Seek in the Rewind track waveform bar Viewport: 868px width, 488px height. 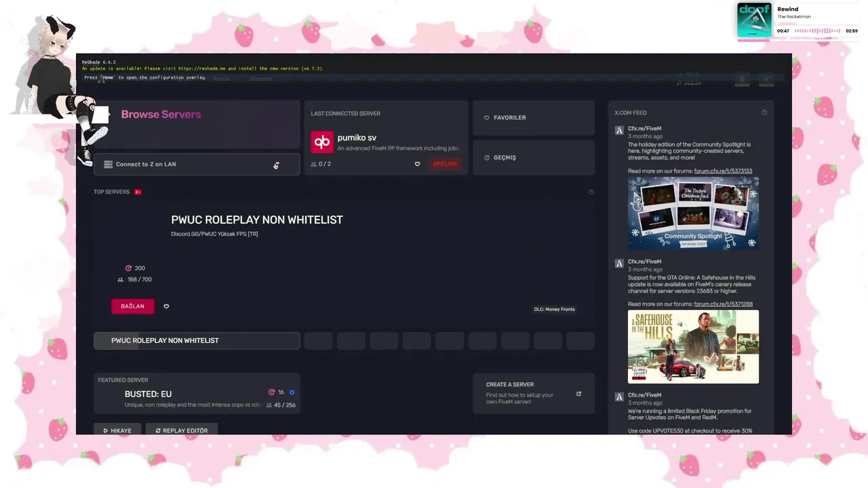[818, 31]
